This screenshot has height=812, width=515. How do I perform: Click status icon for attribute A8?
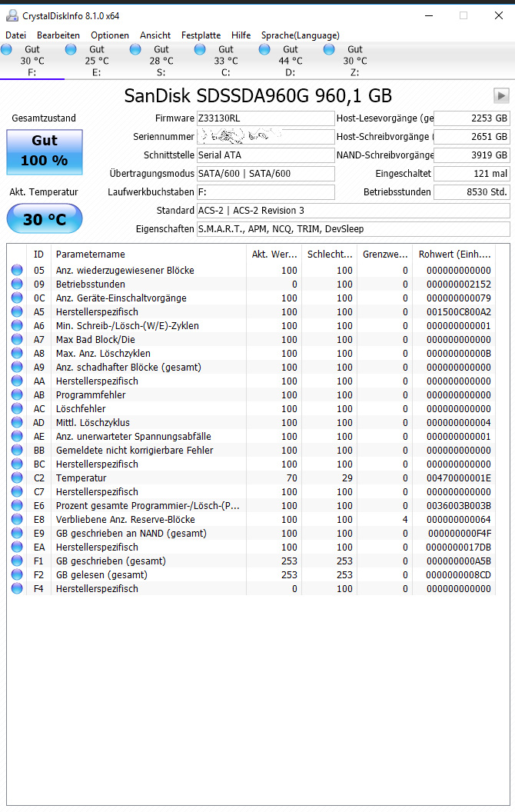[x=17, y=353]
